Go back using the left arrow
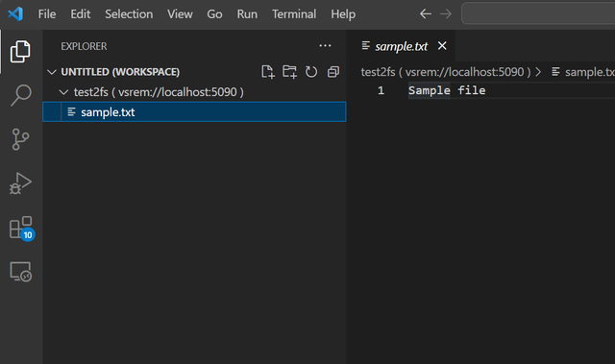 pos(426,14)
